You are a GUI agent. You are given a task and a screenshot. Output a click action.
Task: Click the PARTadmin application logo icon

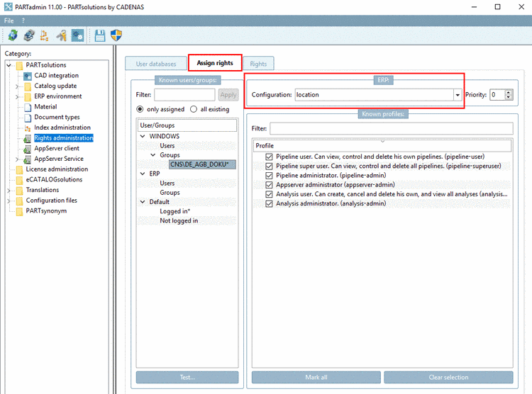(x=8, y=7)
